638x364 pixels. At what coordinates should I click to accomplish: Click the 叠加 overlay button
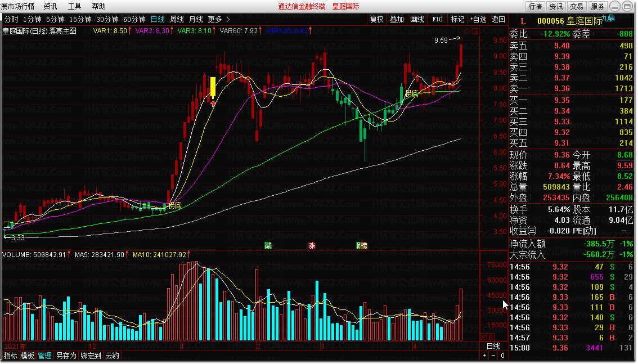pyautogui.click(x=397, y=20)
